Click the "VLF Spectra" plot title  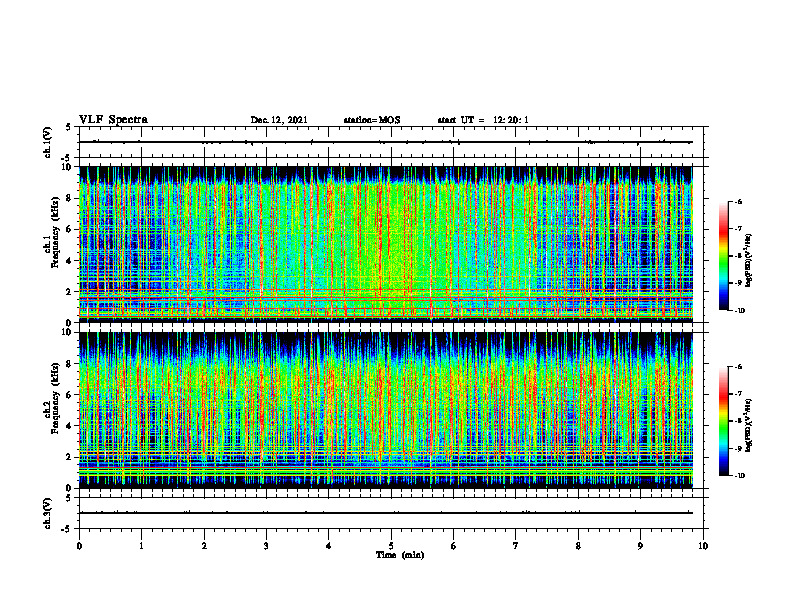point(113,120)
